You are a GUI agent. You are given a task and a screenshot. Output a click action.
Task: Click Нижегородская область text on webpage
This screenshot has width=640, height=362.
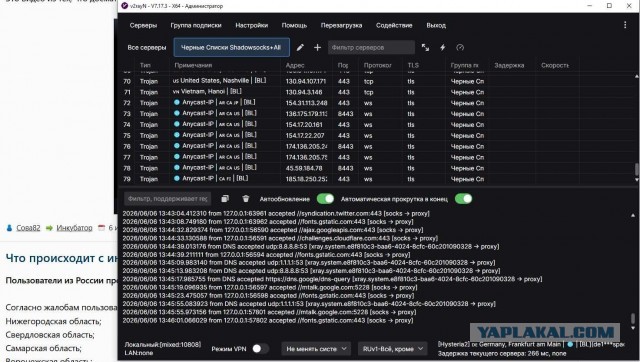click(x=53, y=321)
